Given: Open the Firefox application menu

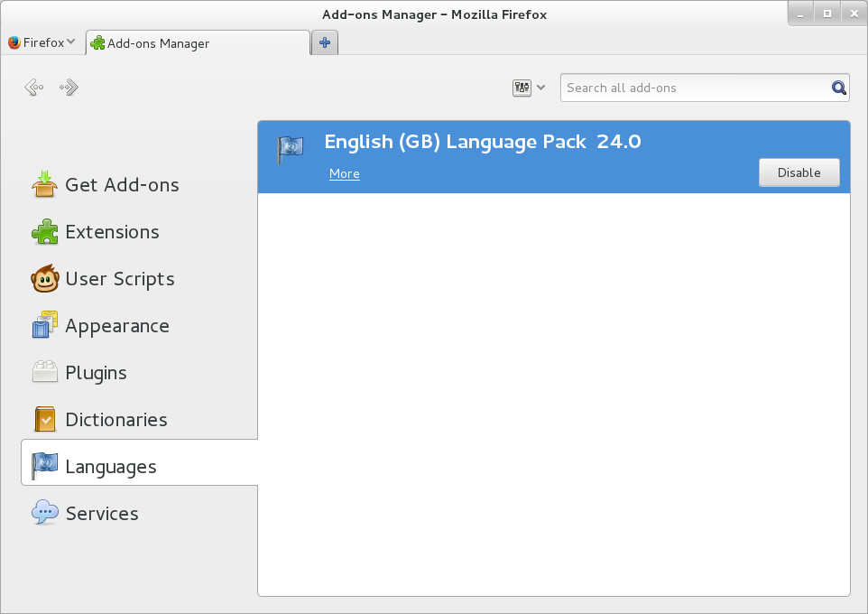Looking at the screenshot, I should [42, 42].
